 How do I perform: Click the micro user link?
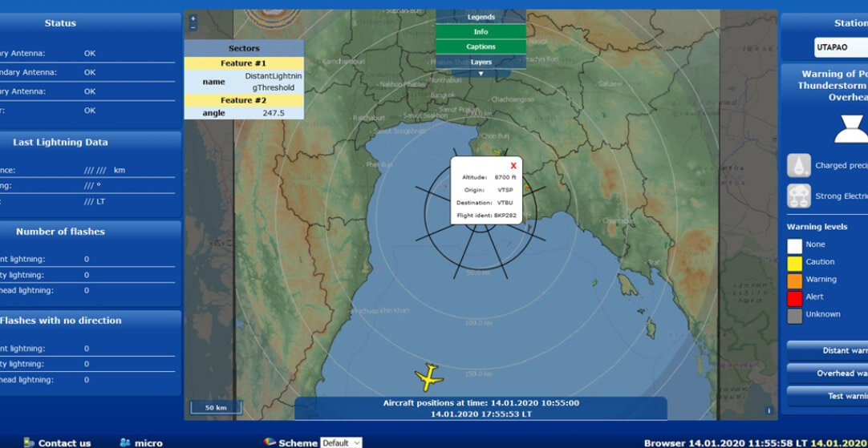click(x=148, y=443)
